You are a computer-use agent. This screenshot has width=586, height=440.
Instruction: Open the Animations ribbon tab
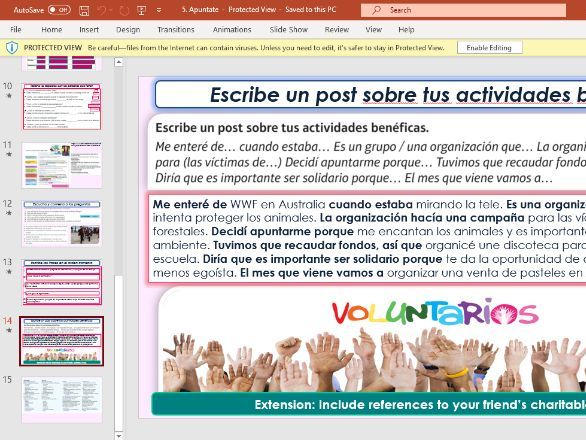(232, 30)
